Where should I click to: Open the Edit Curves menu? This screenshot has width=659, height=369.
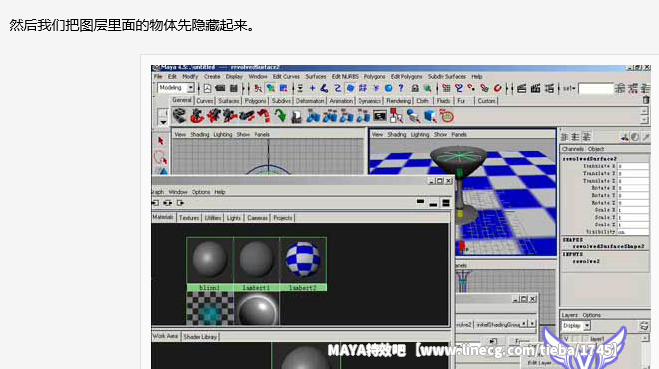point(286,76)
